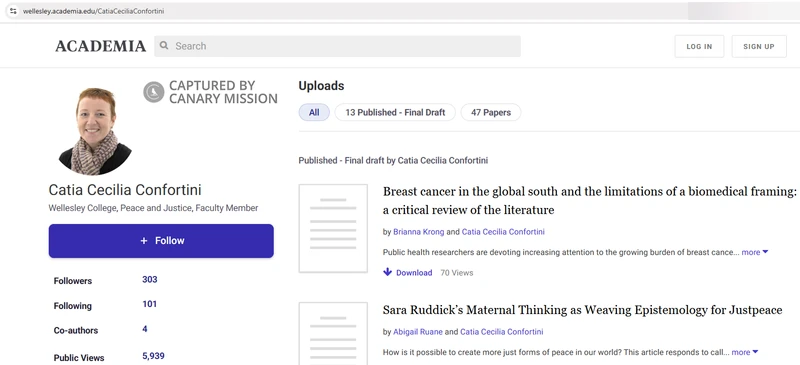Focus the Academia search field
800x365 pixels.
337,46
